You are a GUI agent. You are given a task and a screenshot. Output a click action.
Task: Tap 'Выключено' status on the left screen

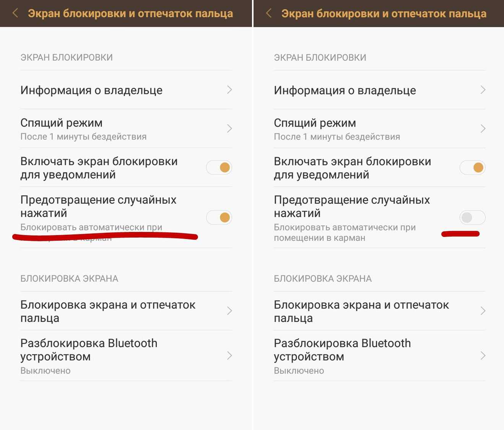(46, 371)
